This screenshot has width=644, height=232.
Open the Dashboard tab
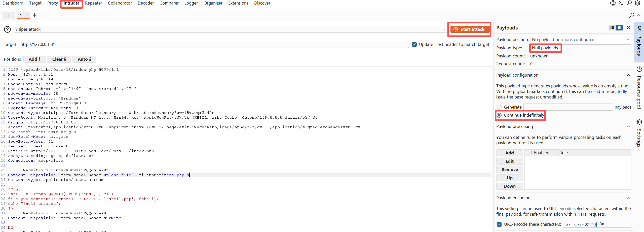click(13, 3)
